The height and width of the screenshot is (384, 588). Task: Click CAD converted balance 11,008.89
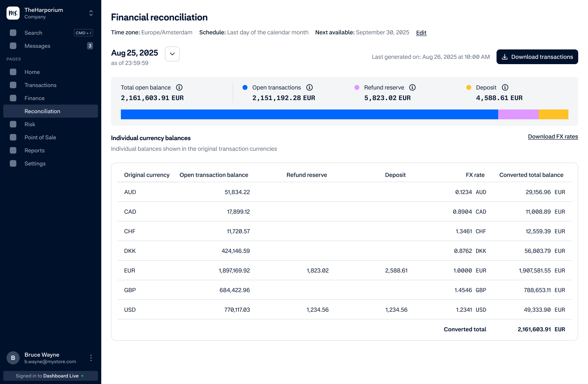click(538, 212)
